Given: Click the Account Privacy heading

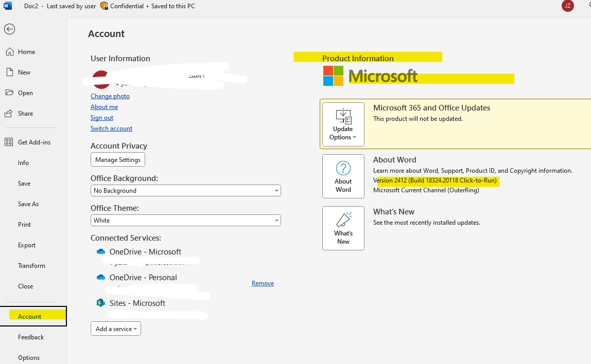Looking at the screenshot, I should 119,145.
